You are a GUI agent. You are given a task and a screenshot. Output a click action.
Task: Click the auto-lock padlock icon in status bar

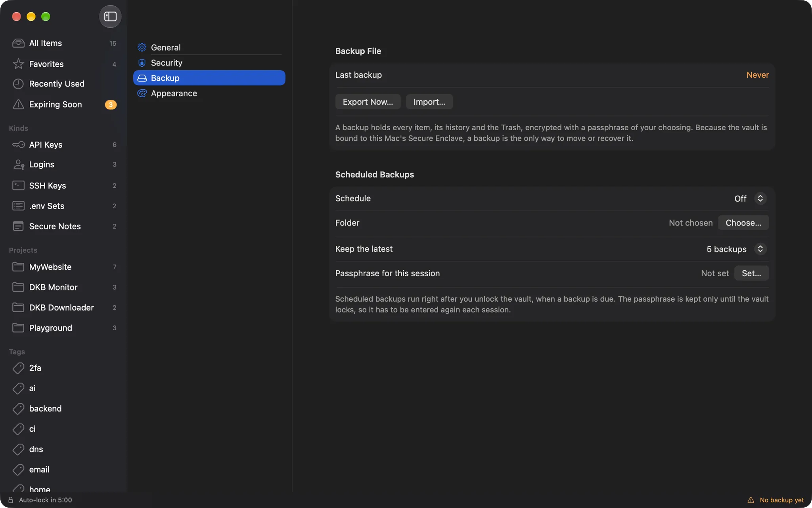pos(11,500)
